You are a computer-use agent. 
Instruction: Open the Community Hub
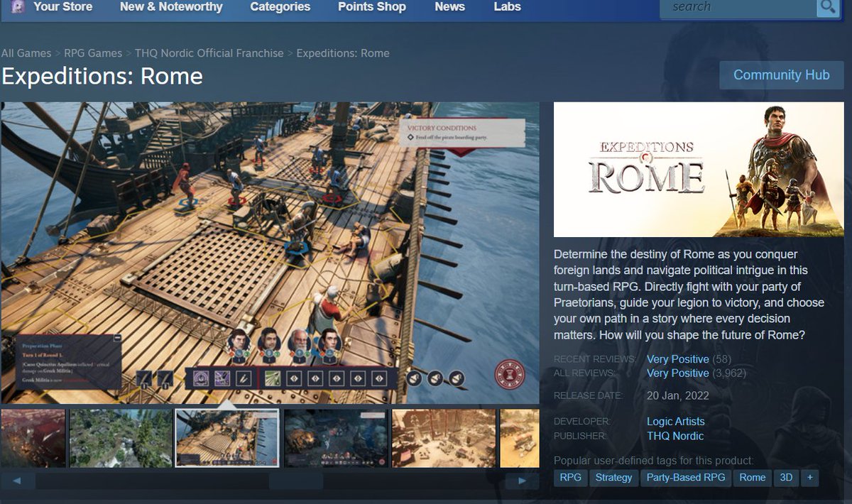point(781,75)
